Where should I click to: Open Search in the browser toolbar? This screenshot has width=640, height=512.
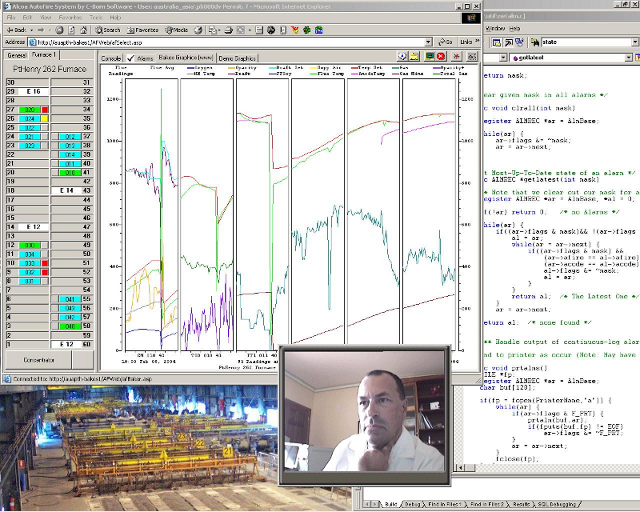[108, 30]
